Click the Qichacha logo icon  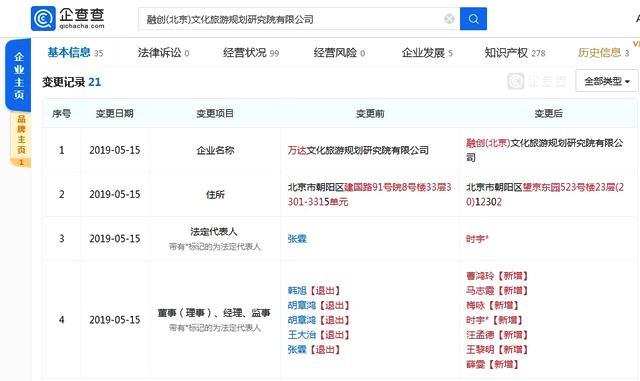click(43, 18)
